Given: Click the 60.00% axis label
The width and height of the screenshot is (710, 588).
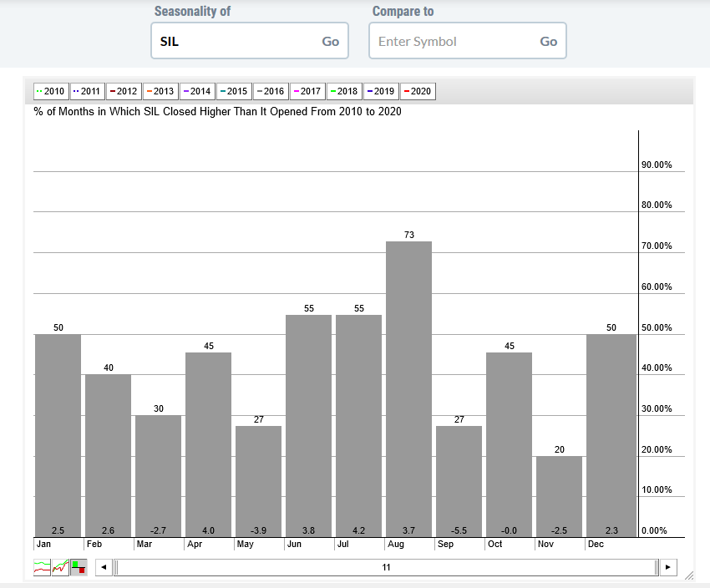Looking at the screenshot, I should (x=657, y=286).
